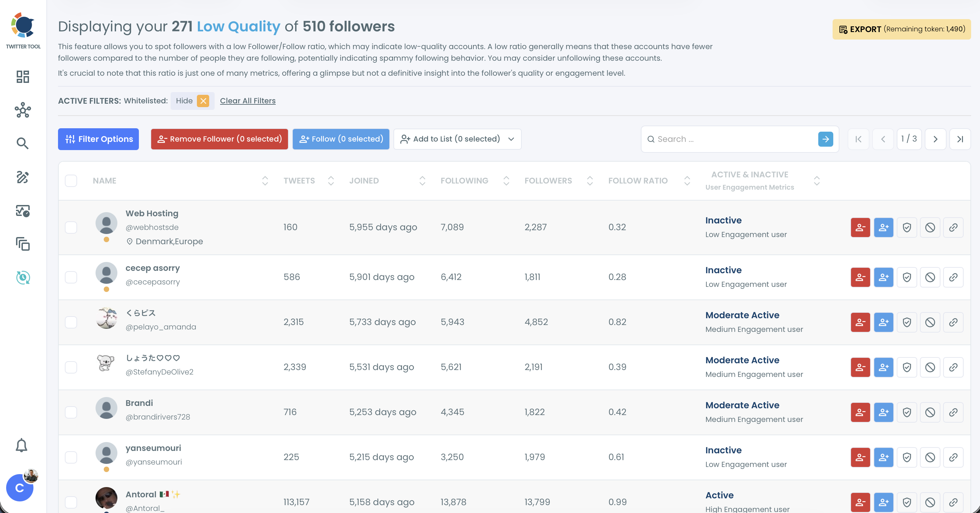
Task: Export the low quality followers list
Action: tap(902, 29)
